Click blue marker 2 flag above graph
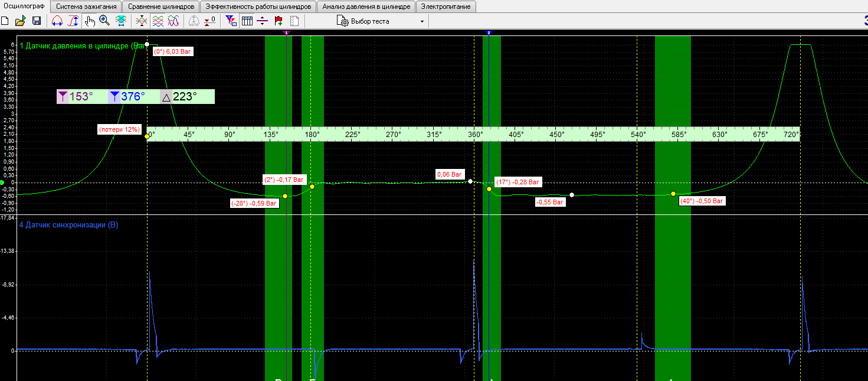Screen dimensions: 868x381 coord(489,33)
